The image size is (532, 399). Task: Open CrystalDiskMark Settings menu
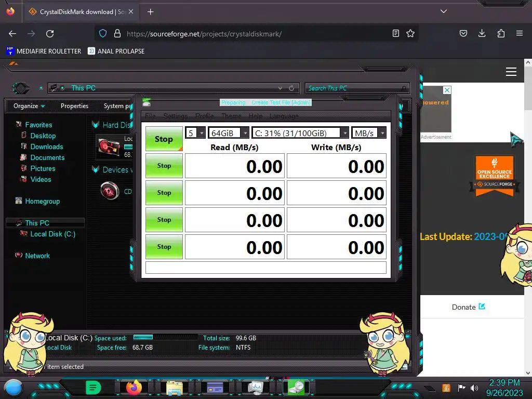tap(176, 116)
